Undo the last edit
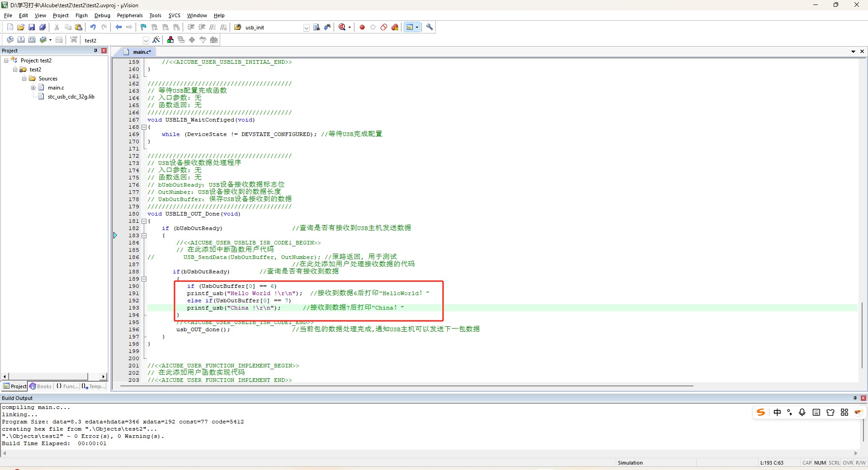 [x=93, y=27]
